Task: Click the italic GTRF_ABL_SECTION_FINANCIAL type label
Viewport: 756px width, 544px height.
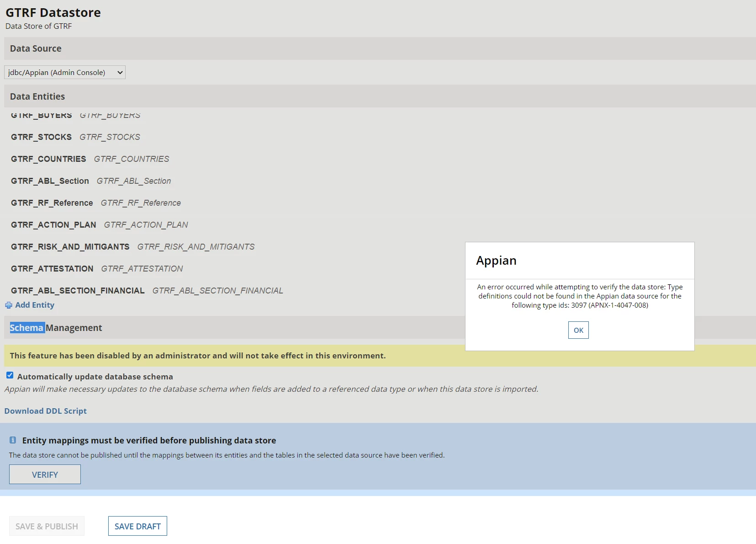Action: point(218,291)
